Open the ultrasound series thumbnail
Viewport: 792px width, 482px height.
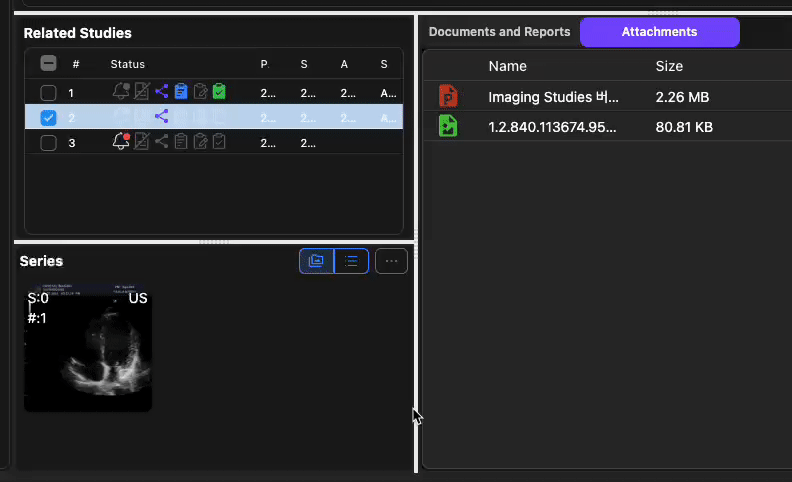[88, 347]
